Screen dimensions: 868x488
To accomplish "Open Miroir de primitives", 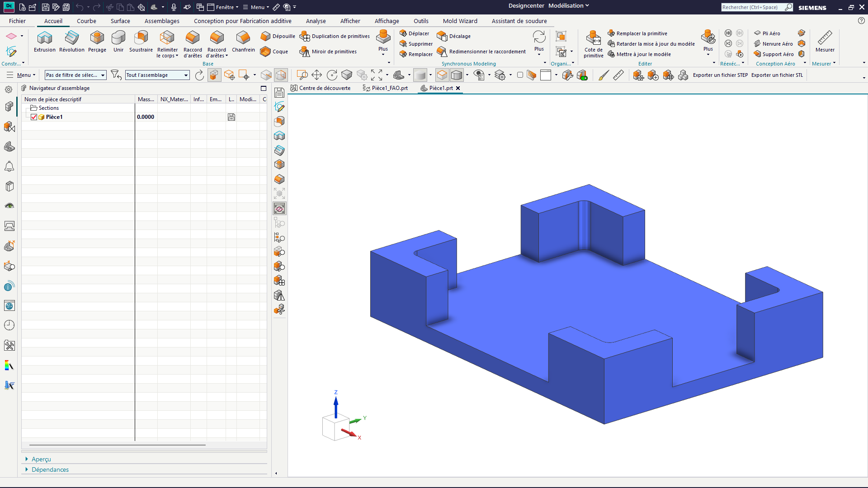I will (328, 52).
